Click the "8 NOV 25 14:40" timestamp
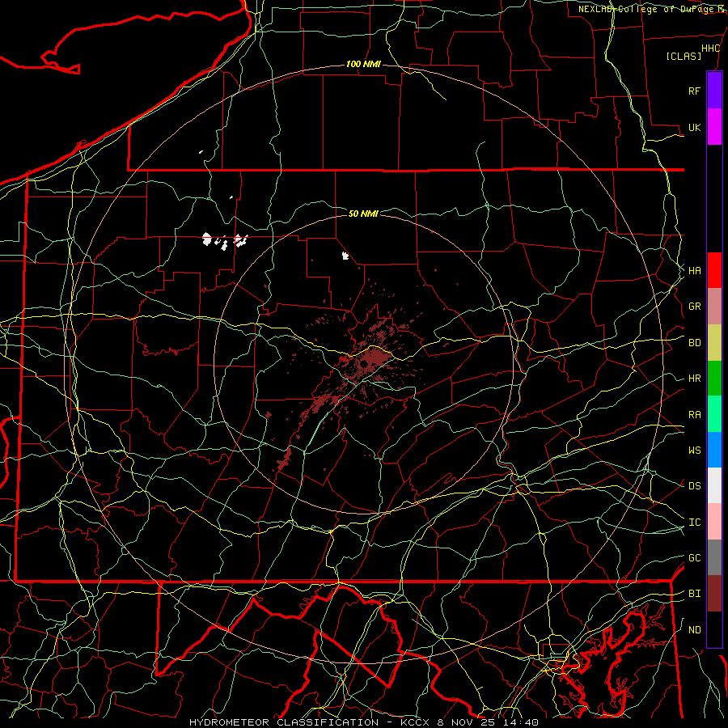This screenshot has width=728, height=728. 488,722
